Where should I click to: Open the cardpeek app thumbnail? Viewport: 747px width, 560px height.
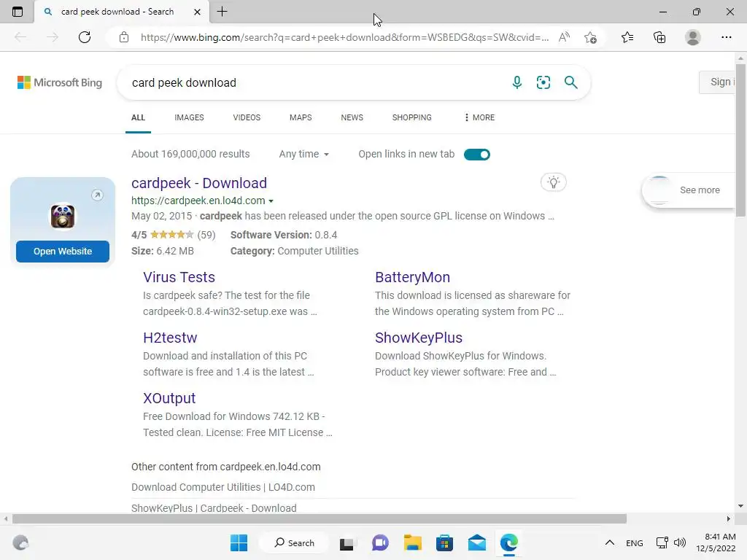click(63, 216)
